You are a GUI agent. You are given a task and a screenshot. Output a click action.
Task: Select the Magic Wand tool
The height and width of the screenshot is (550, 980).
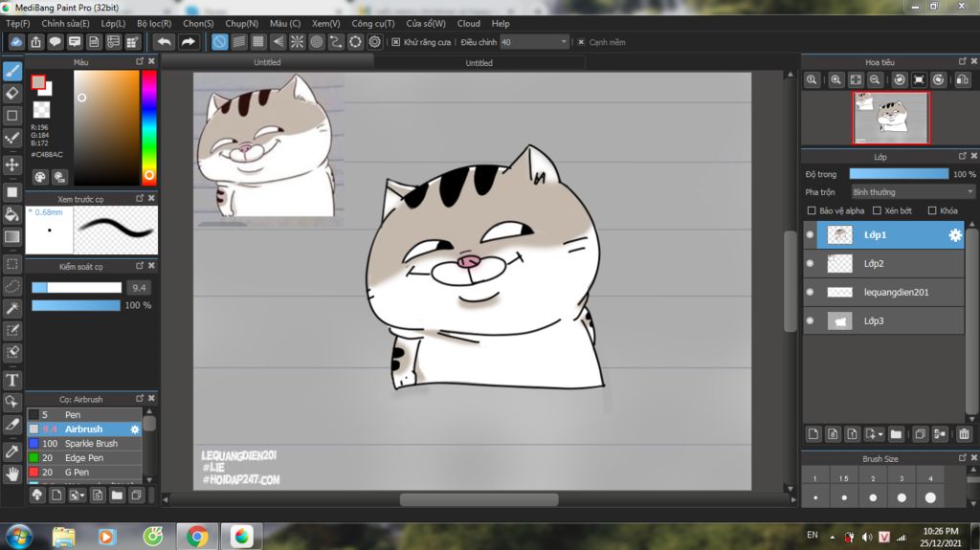point(12,308)
